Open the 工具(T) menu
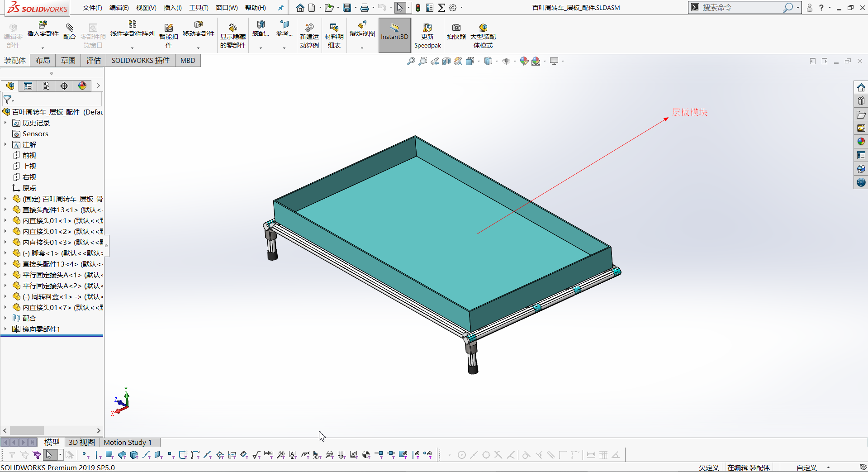 click(x=199, y=8)
